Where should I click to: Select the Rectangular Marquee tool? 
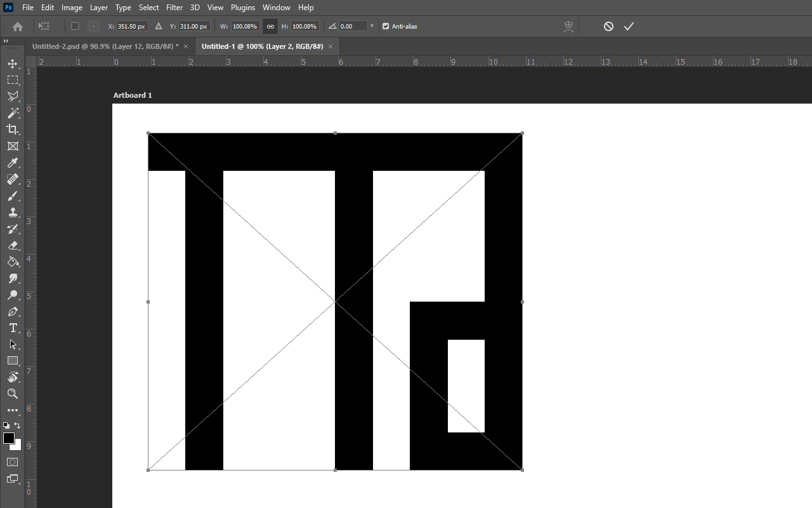point(13,80)
